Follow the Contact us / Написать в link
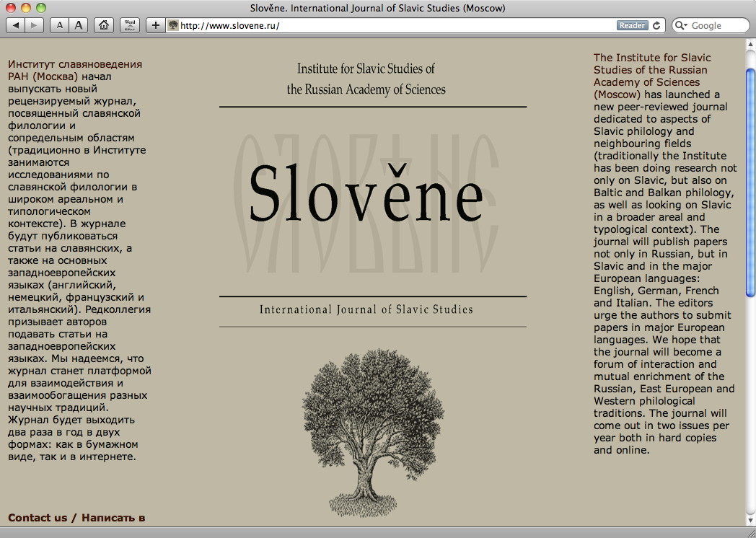Viewport: 756px width, 538px height. pyautogui.click(x=76, y=518)
